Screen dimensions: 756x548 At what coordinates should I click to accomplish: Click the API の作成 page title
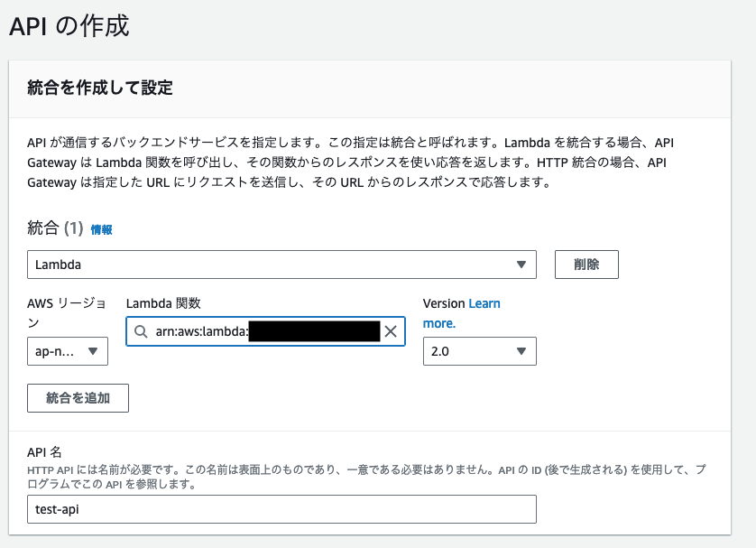pos(69,25)
